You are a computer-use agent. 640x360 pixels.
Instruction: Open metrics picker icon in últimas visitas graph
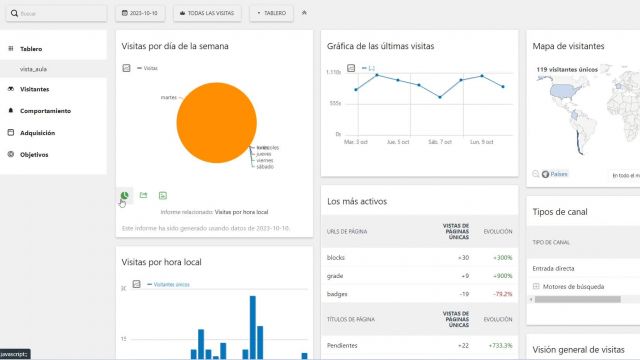351,68
